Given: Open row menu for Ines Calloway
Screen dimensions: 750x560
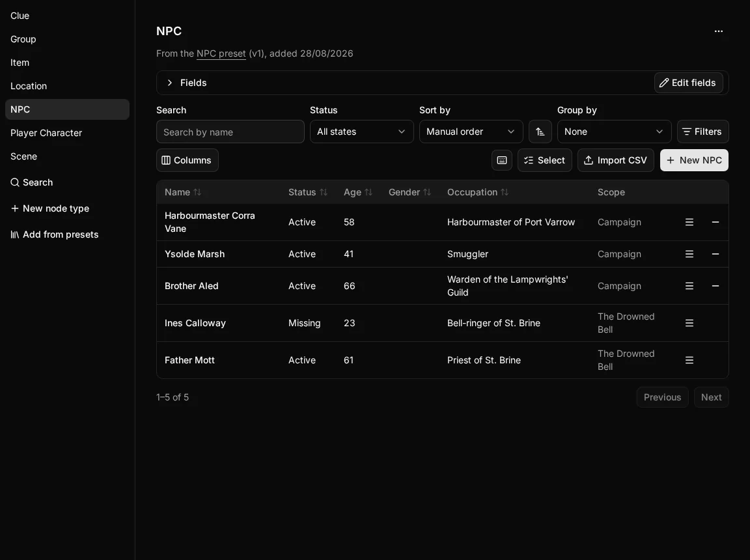Looking at the screenshot, I should coord(689,323).
